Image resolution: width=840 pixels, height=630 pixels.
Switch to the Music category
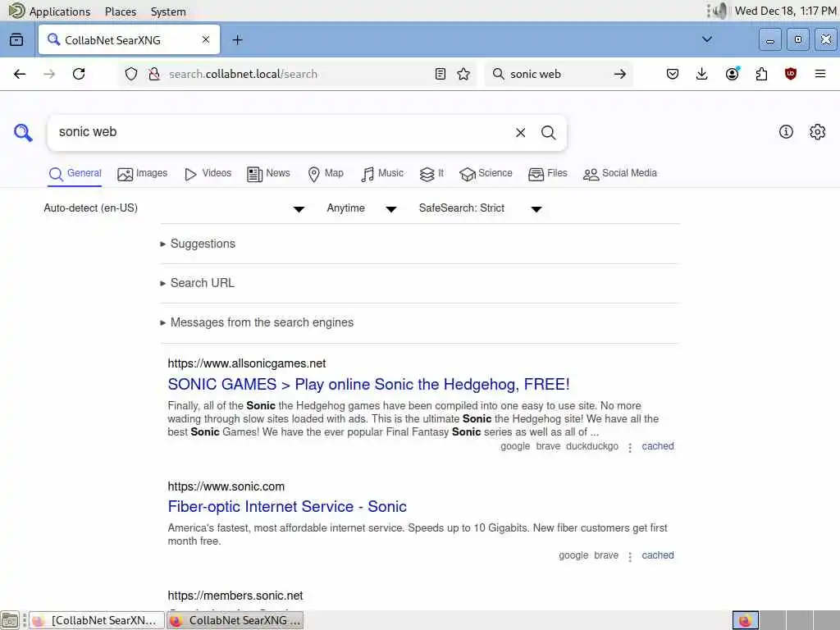tap(382, 174)
